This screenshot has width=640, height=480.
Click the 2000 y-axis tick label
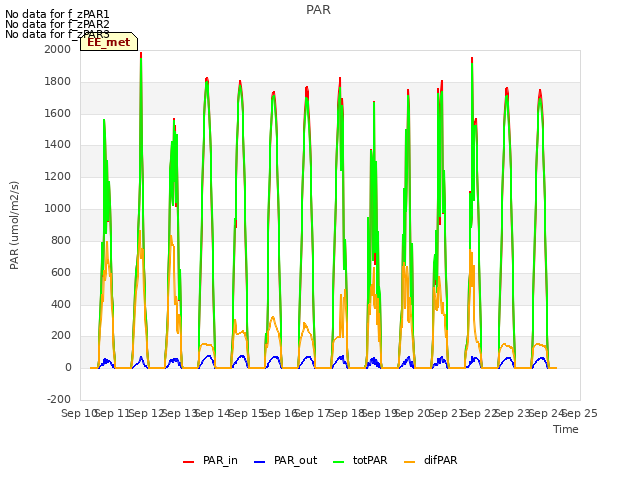point(58,49)
